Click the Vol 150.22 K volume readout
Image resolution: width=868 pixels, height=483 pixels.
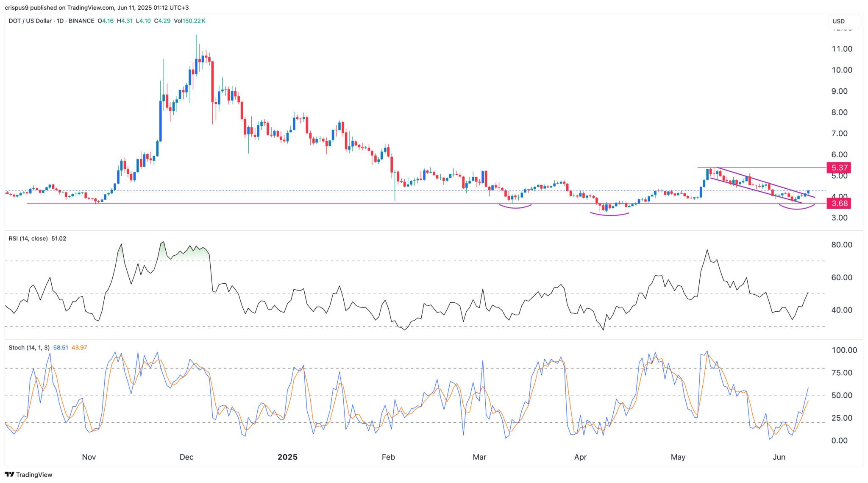pos(189,21)
